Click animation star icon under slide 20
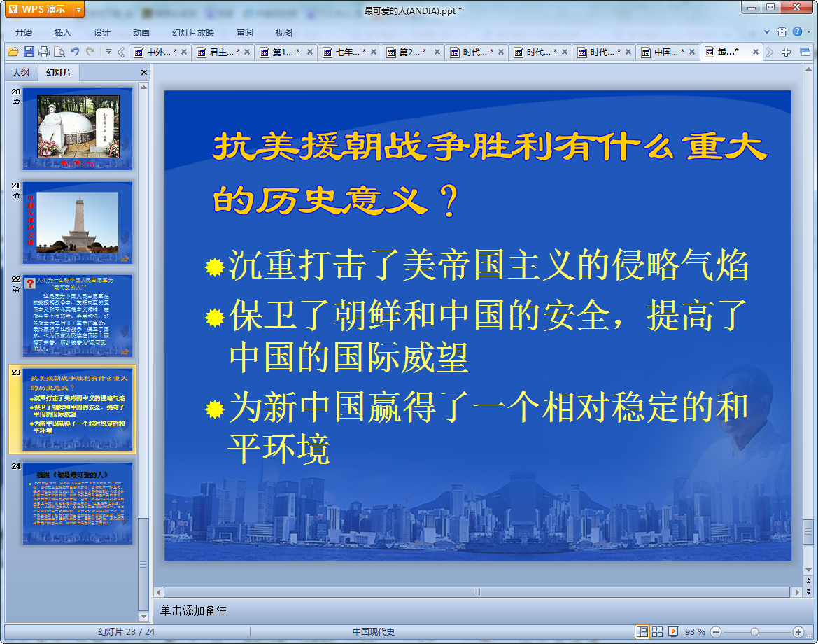Image resolution: width=818 pixels, height=644 pixels. coord(16,101)
